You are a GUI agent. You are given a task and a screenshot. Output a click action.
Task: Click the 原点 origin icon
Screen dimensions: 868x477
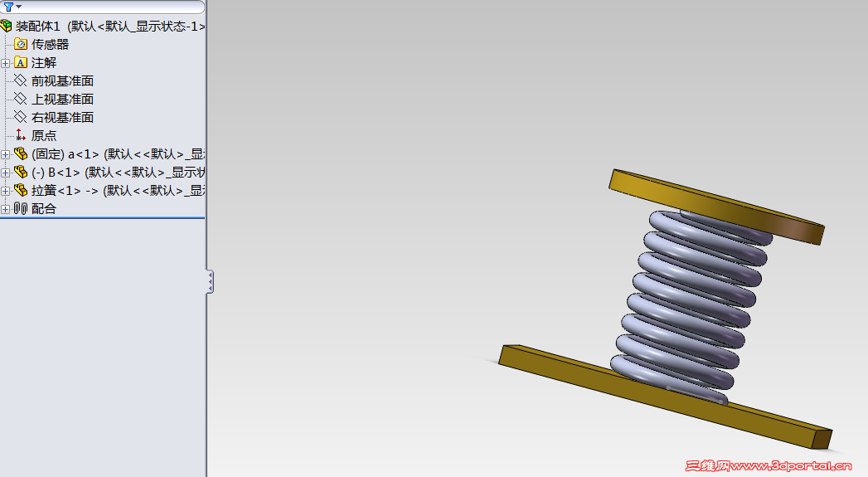[x=21, y=135]
